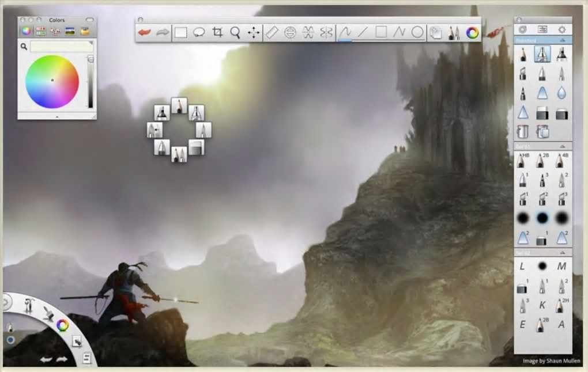This screenshot has height=372, width=588.
Task: Pick the top pencil in radial brush menu
Action: click(179, 105)
